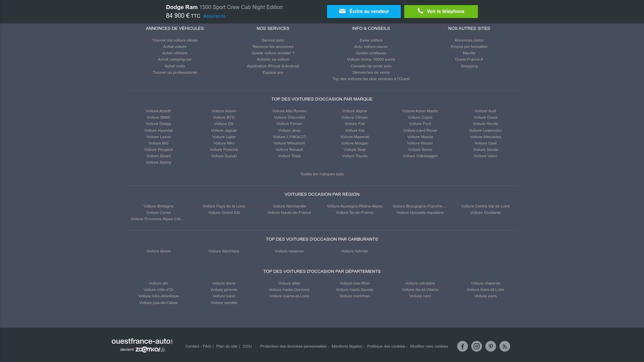This screenshot has width=644, height=362.
Task: Open Voiture Abarth link
Action: [x=158, y=111]
